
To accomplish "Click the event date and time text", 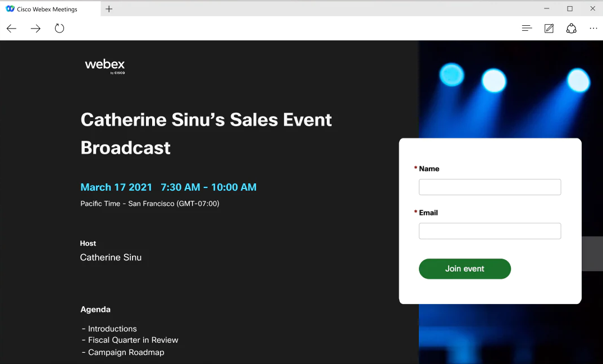I will (x=168, y=187).
